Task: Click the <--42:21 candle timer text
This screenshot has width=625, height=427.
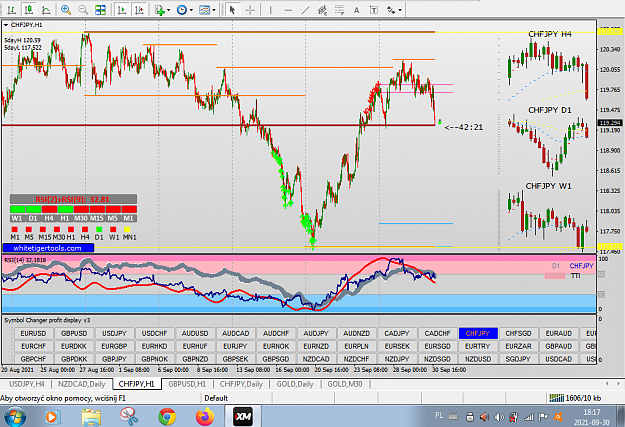Action: point(464,127)
